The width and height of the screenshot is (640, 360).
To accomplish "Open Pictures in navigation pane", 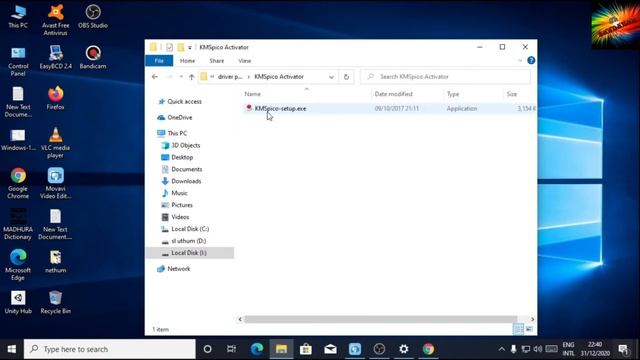I will coord(182,205).
